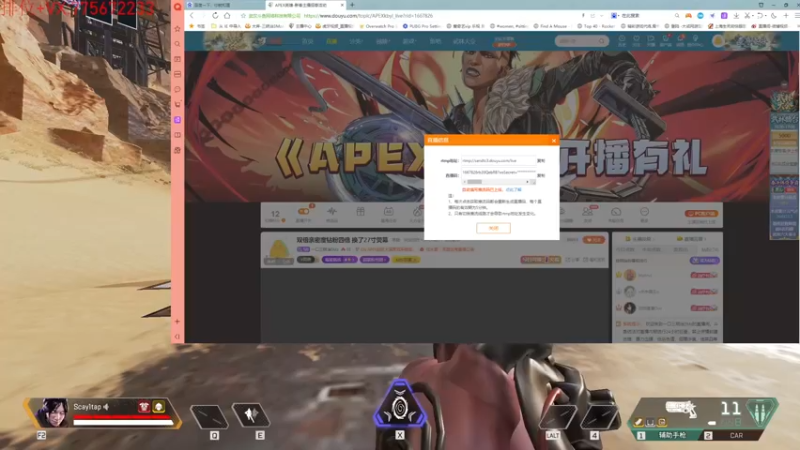Screen dimensions: 800x450
Task: Click the yellow streamer avatar thumbnail
Action: pos(279,249)
